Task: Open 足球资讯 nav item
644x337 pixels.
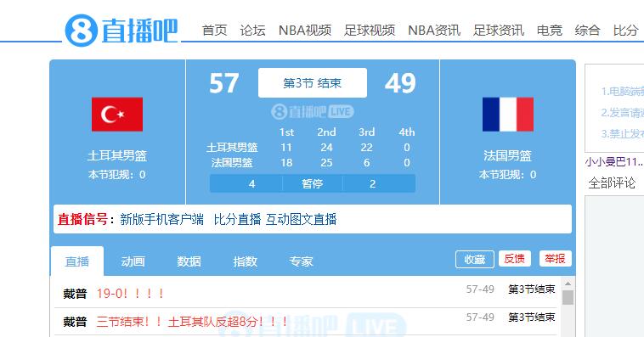Action: click(499, 30)
